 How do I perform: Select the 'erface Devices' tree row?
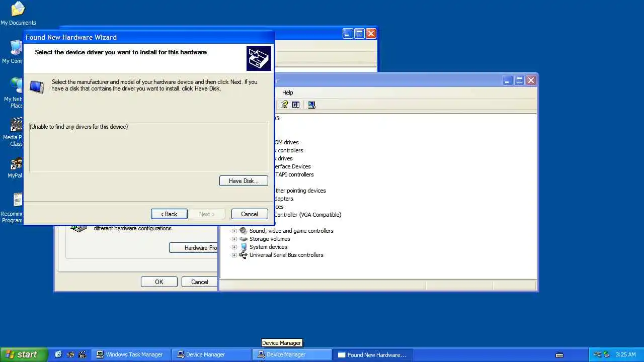(x=292, y=166)
